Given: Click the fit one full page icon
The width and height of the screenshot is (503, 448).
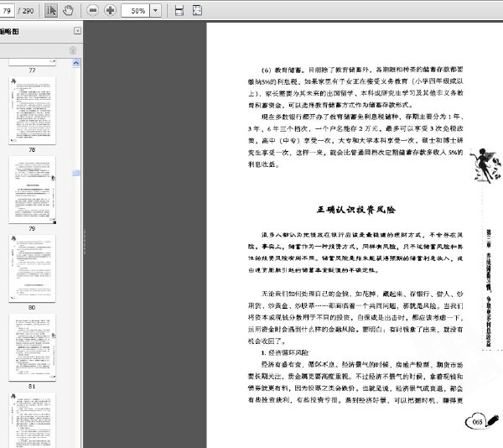Looking at the screenshot, I should (197, 10).
